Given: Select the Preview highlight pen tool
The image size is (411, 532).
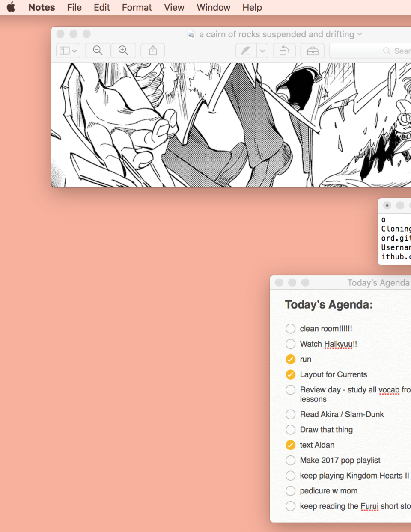Looking at the screenshot, I should point(246,51).
